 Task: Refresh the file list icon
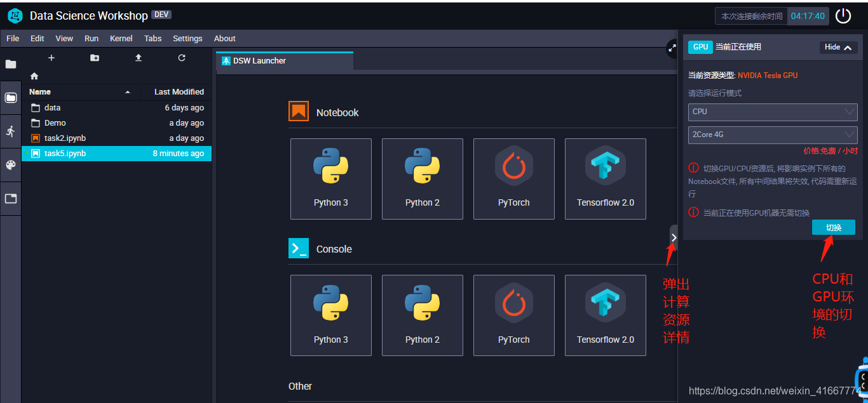tap(182, 58)
